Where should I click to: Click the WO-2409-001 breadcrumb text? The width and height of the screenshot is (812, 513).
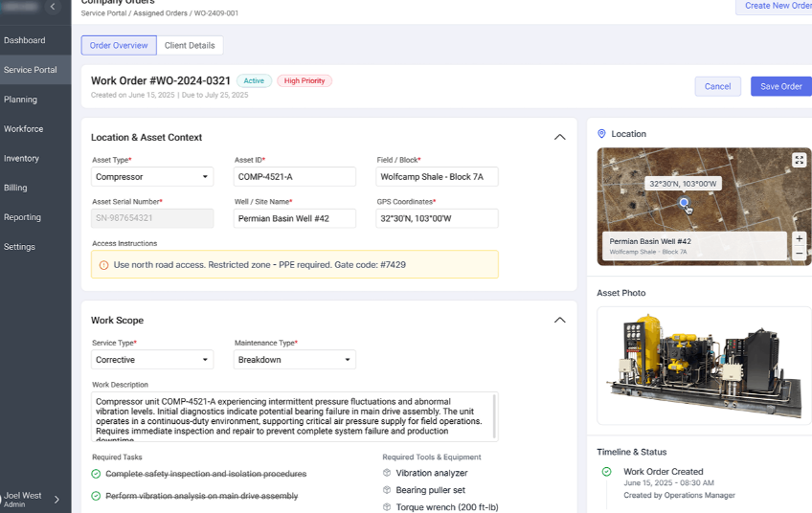[x=216, y=13]
